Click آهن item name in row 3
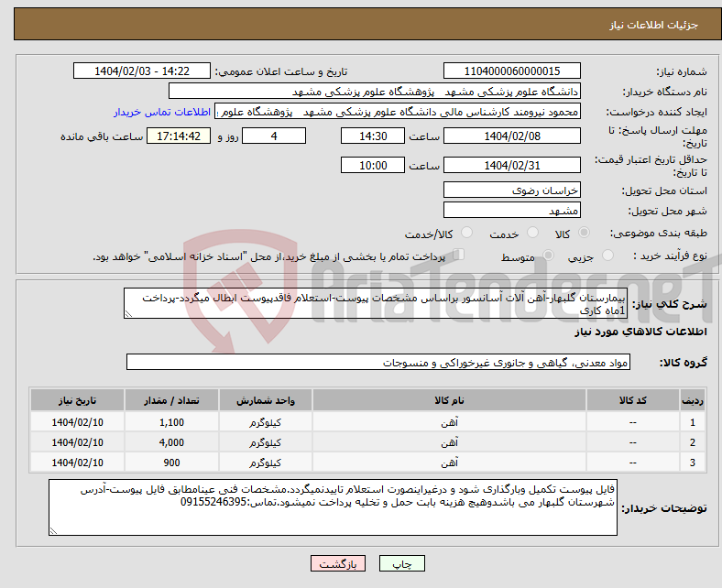Image resolution: width=722 pixels, height=588 pixels. click(449, 463)
